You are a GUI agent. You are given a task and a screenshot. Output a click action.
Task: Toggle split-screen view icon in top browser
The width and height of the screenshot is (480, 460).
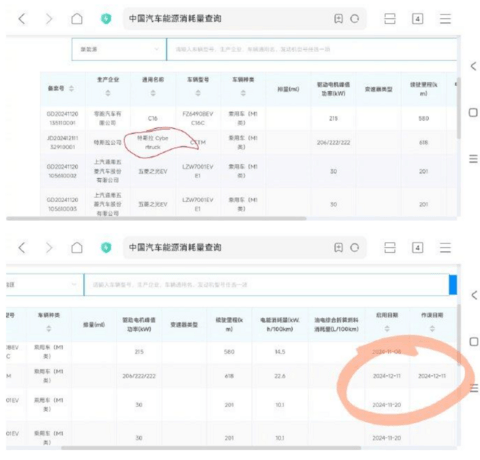click(390, 19)
